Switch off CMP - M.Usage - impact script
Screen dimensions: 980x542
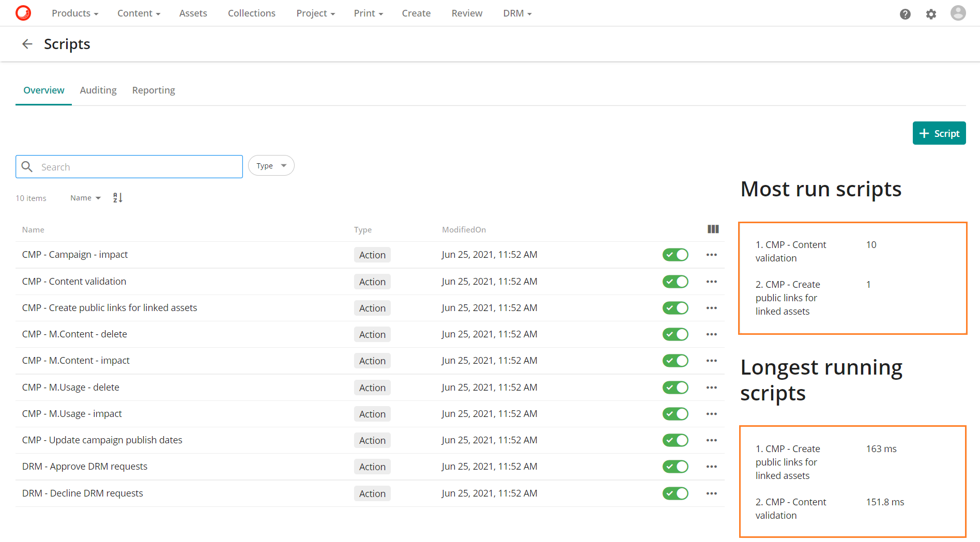click(676, 414)
